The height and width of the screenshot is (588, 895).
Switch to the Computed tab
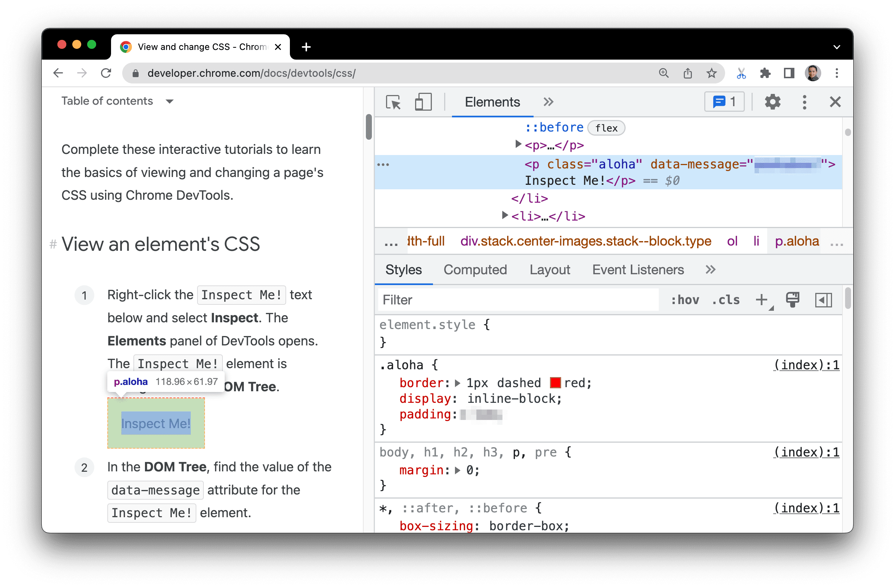coord(475,270)
